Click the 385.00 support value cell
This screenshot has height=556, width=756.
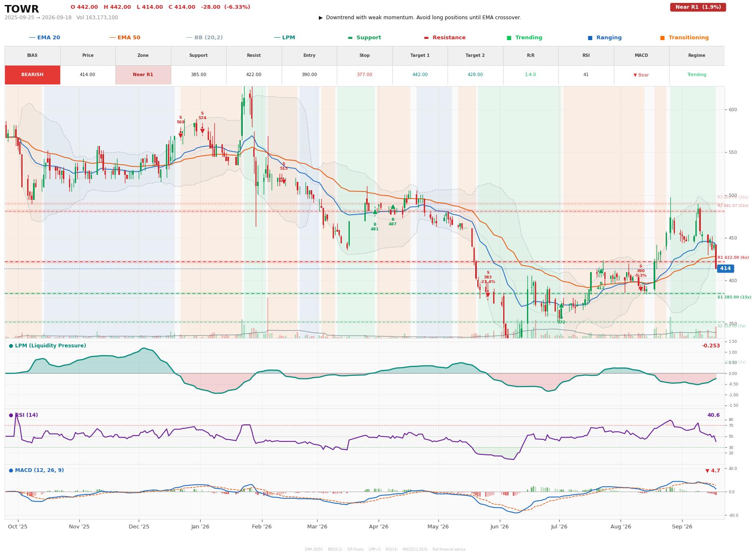click(199, 75)
